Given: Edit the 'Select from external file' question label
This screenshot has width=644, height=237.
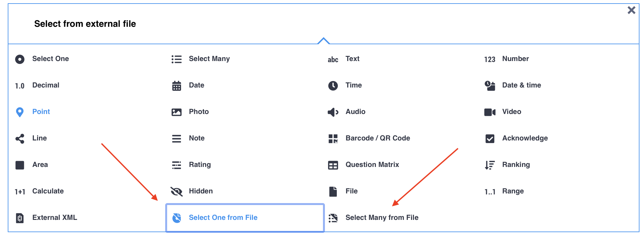Looking at the screenshot, I should [85, 24].
